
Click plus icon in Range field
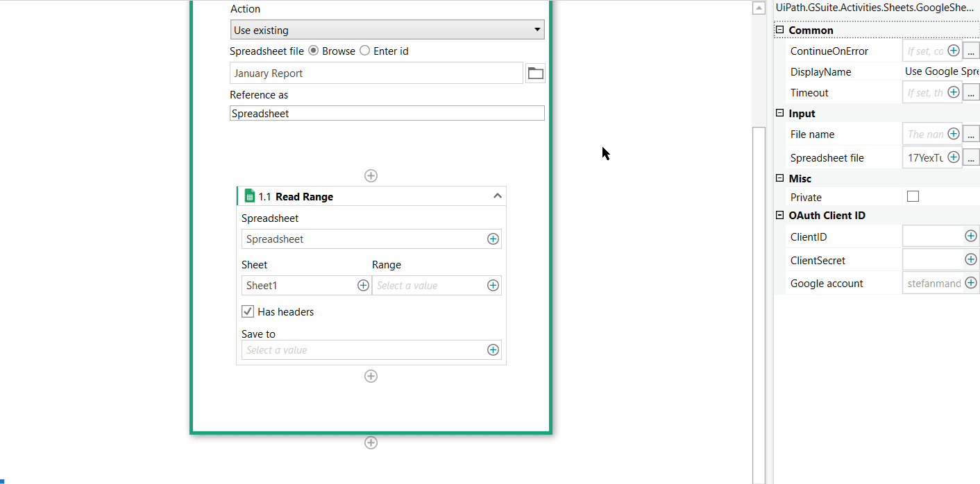(493, 286)
